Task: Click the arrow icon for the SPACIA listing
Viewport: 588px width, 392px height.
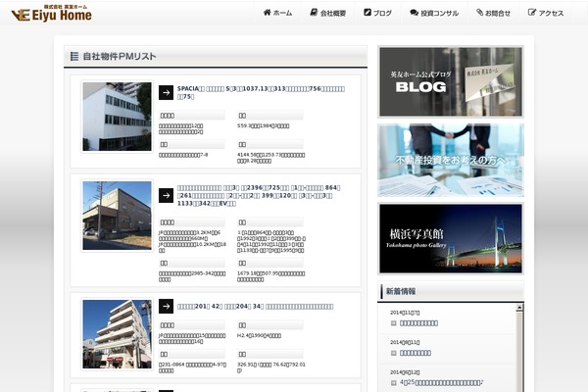Action: [x=166, y=93]
